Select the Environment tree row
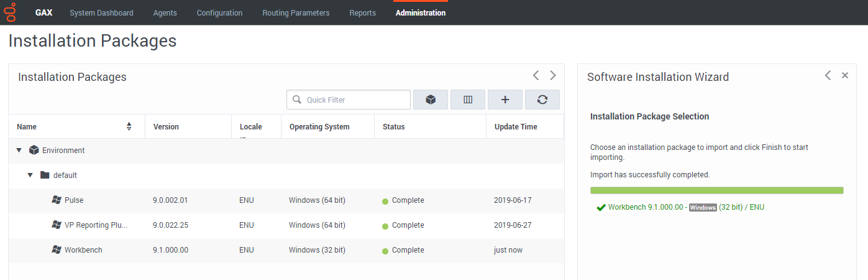This screenshot has height=280, width=868. [x=286, y=151]
